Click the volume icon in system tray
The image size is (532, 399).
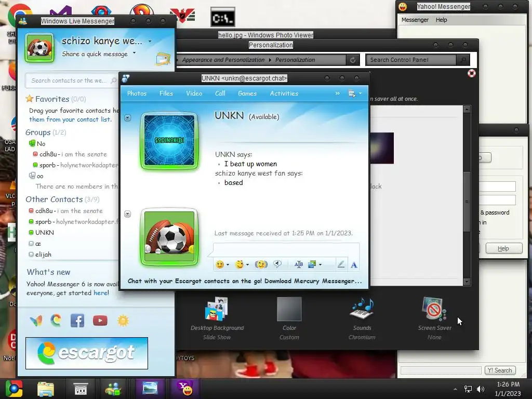(481, 389)
